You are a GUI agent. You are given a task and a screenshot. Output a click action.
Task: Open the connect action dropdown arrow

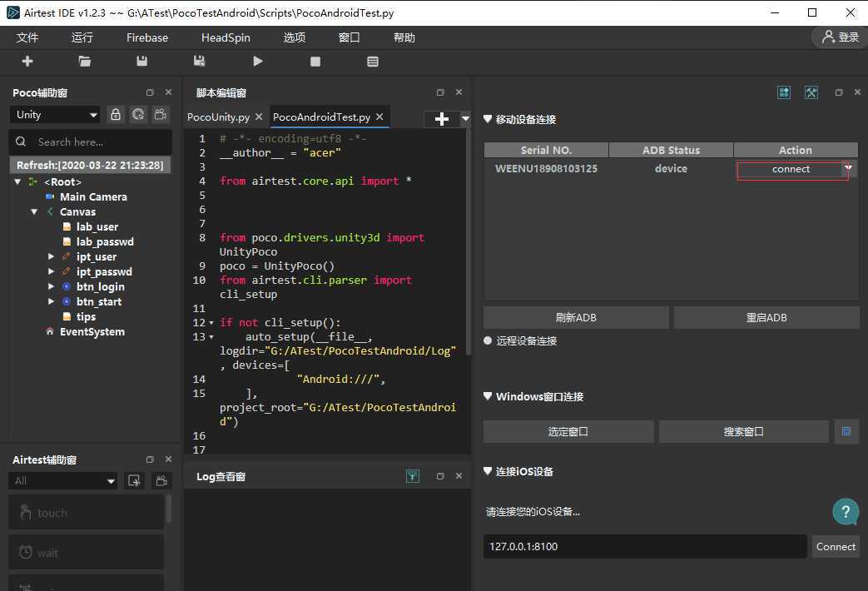pyautogui.click(x=849, y=168)
